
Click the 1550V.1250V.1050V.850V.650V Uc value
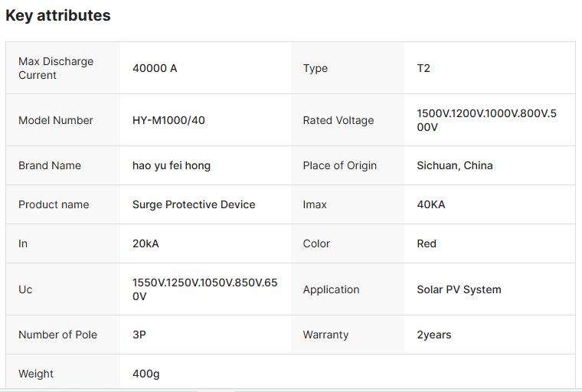coord(204,289)
